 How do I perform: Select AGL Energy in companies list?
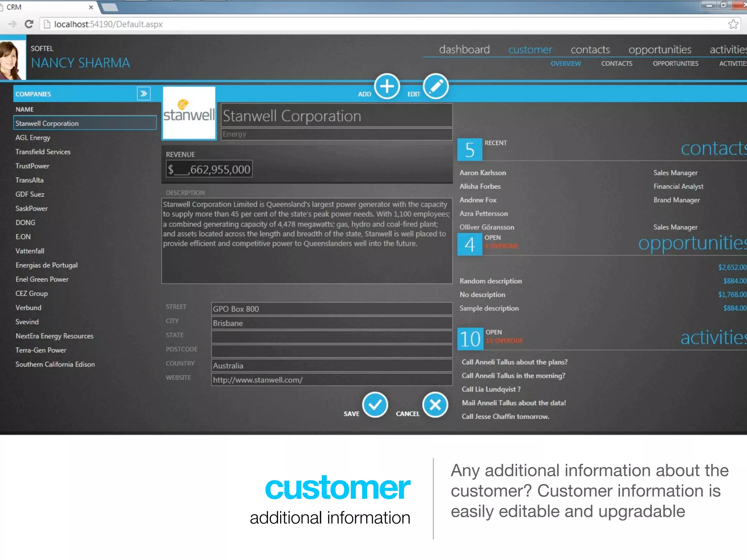click(x=33, y=137)
